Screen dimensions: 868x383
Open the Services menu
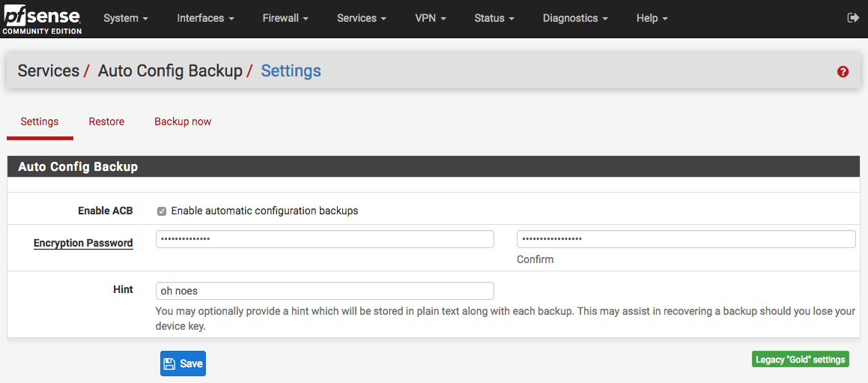tap(362, 18)
